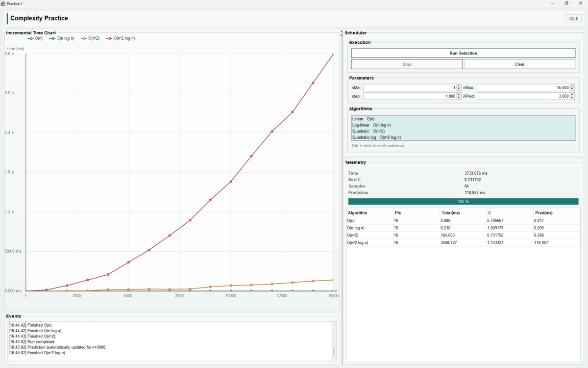588x368 pixels.
Task: Focus the step input field
Action: tap(410, 96)
